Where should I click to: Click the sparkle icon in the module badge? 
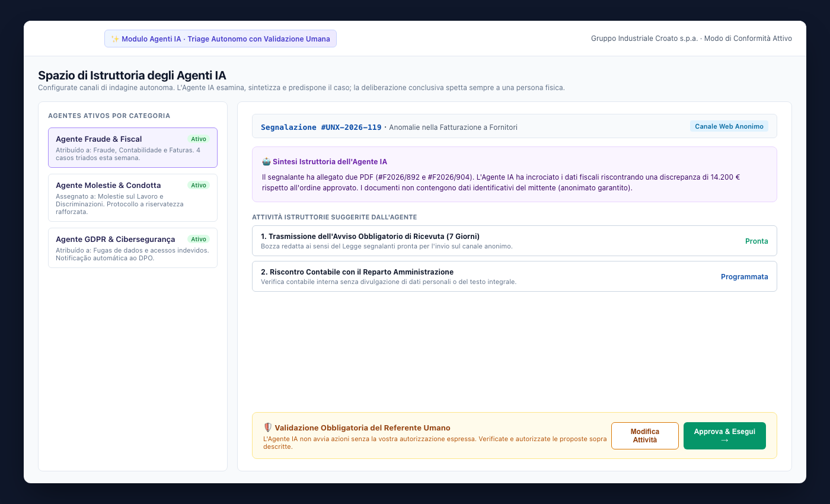(115, 39)
